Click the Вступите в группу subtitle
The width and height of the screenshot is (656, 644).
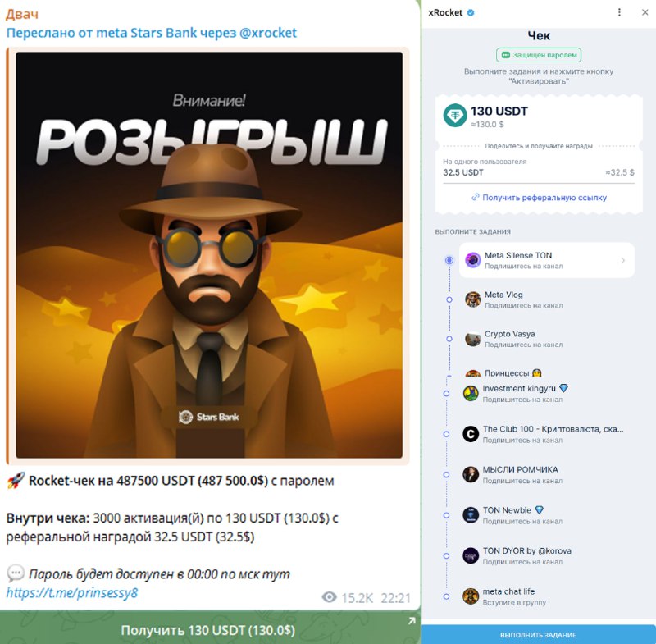[514, 603]
